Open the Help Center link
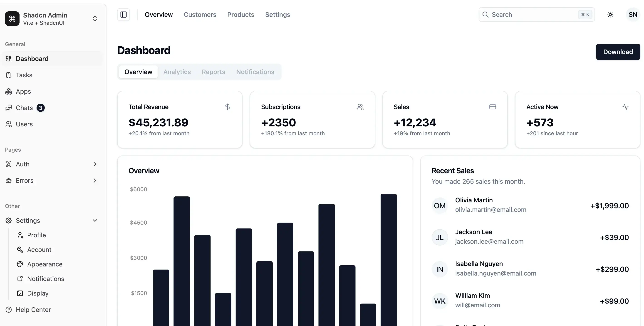Image resolution: width=644 pixels, height=326 pixels. click(52, 310)
